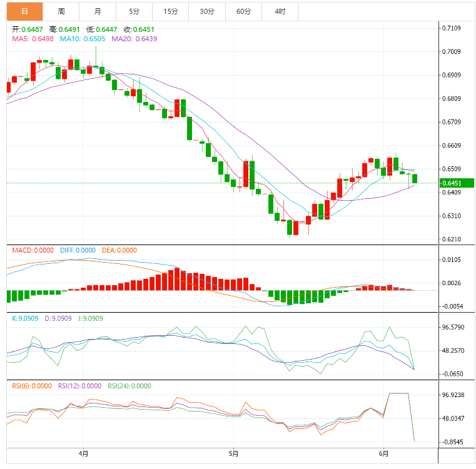Click the MA20: 0.6439 label

[x=134, y=39]
